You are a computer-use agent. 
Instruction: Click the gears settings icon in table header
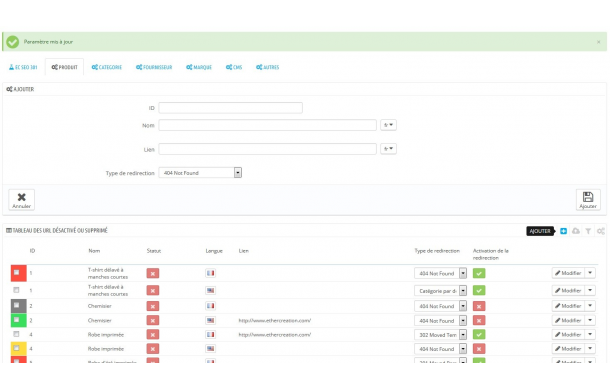tap(601, 231)
